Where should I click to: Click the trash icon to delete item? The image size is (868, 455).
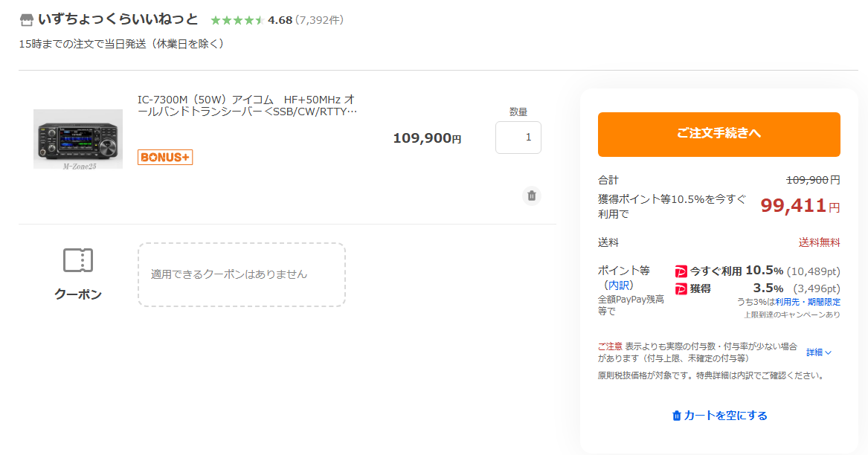click(x=531, y=196)
